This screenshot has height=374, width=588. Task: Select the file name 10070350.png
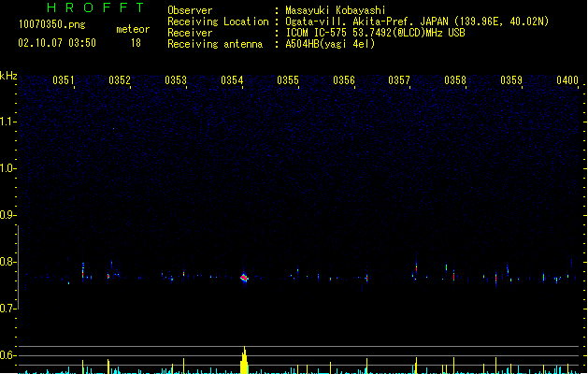pos(52,24)
